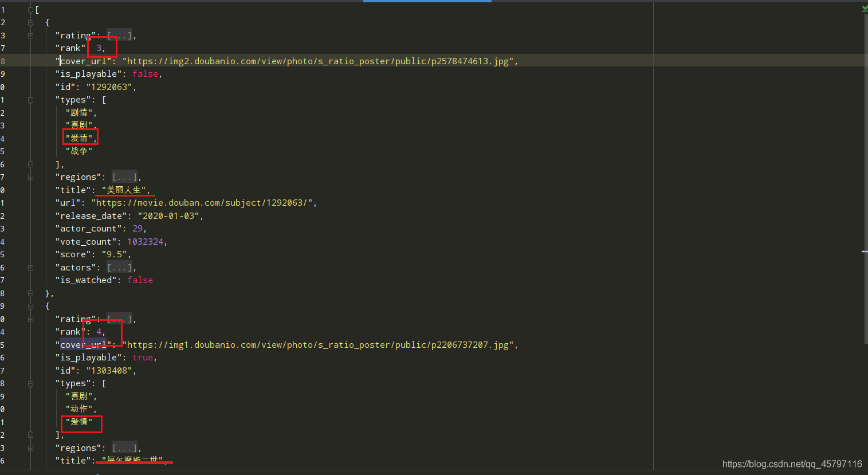Expand the first "regions" gutter fold marker

point(30,177)
